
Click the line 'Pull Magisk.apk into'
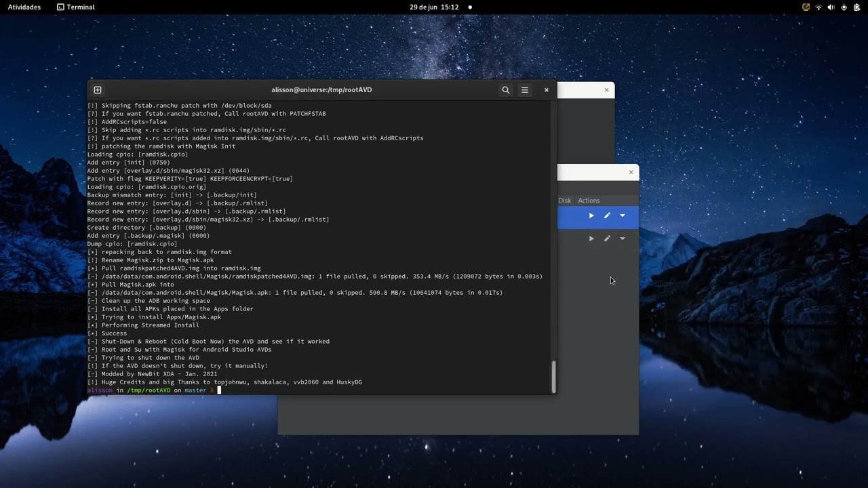pyautogui.click(x=138, y=285)
